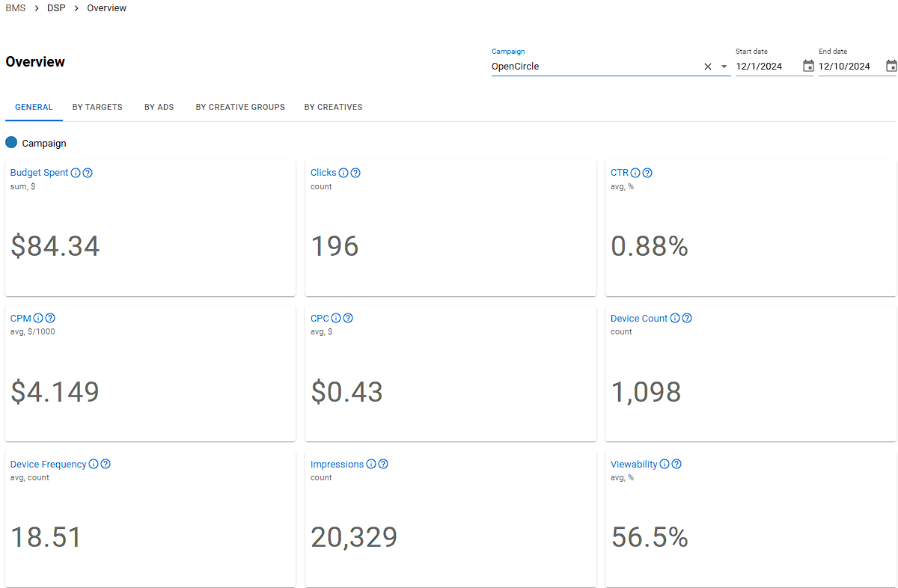The height and width of the screenshot is (588, 898).
Task: Open the Start date calendar picker
Action: [x=808, y=66]
